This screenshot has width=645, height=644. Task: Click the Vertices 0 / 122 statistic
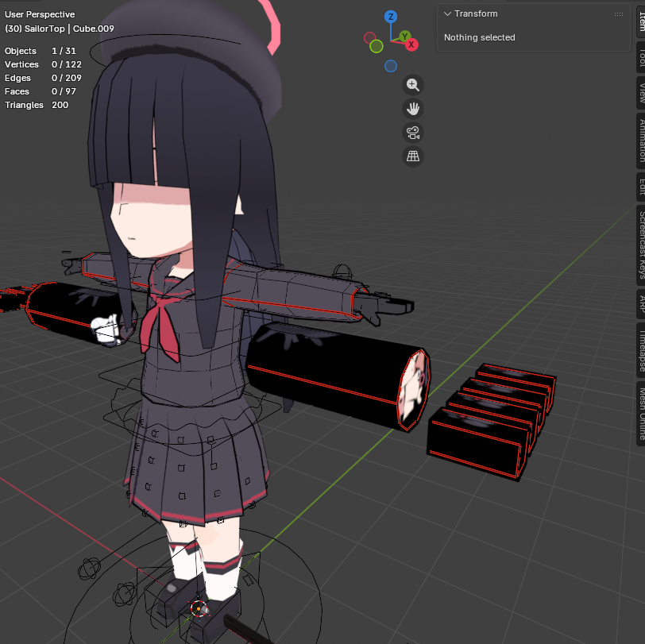pos(43,64)
